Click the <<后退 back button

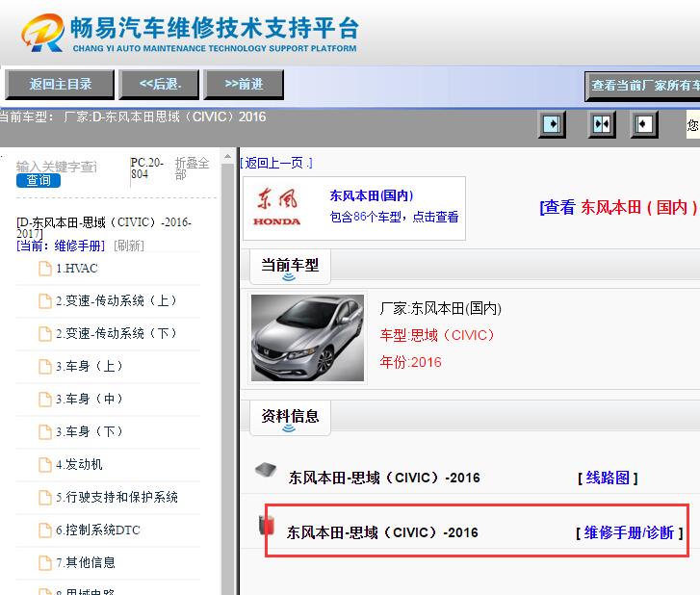[160, 84]
